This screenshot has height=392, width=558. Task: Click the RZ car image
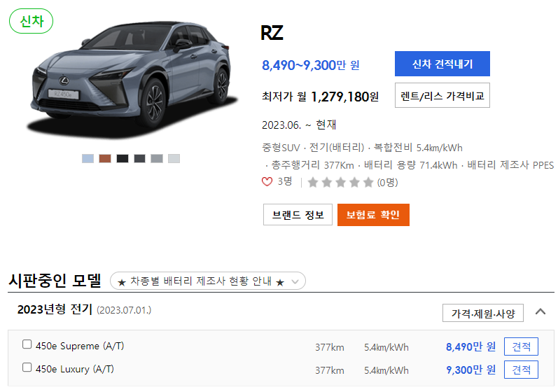coord(132,78)
